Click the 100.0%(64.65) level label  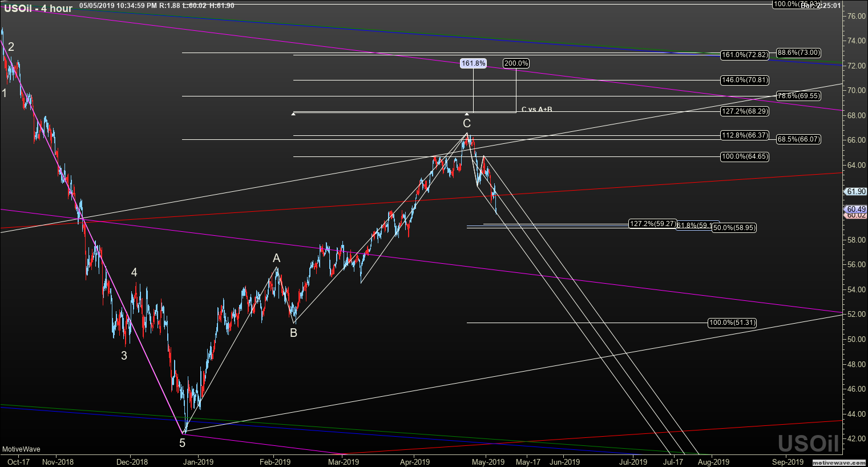point(744,156)
